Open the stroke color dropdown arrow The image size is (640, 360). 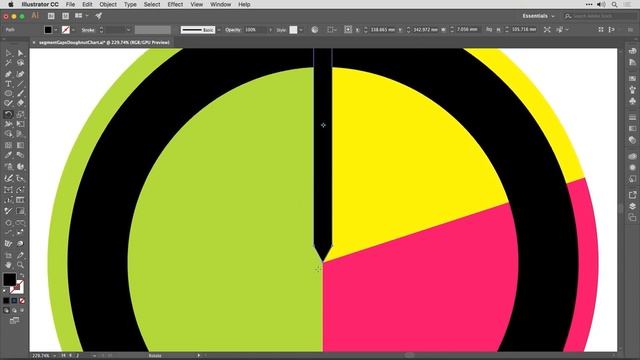point(73,30)
